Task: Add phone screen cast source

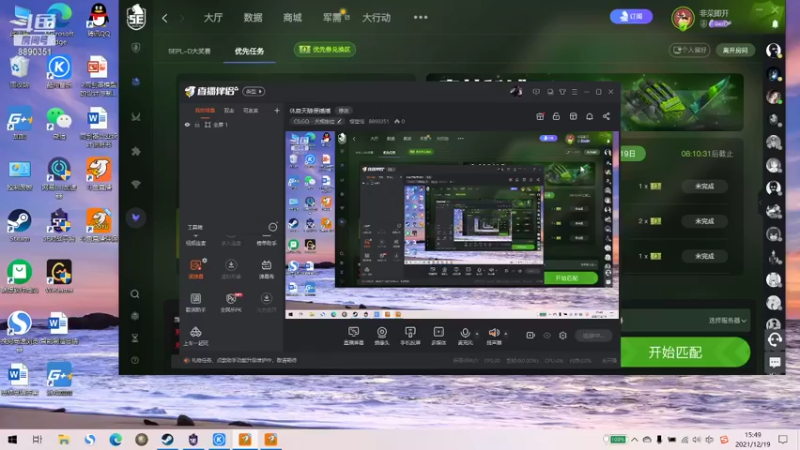Action: 410,336
